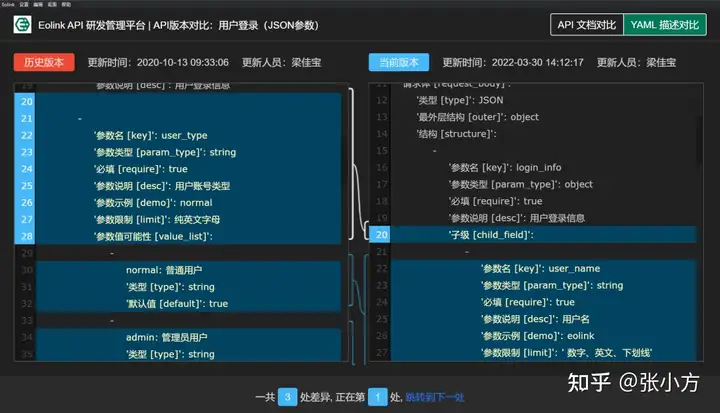The height and width of the screenshot is (413, 720).
Task: Click the blue 当前版本 badge
Action: 399,62
